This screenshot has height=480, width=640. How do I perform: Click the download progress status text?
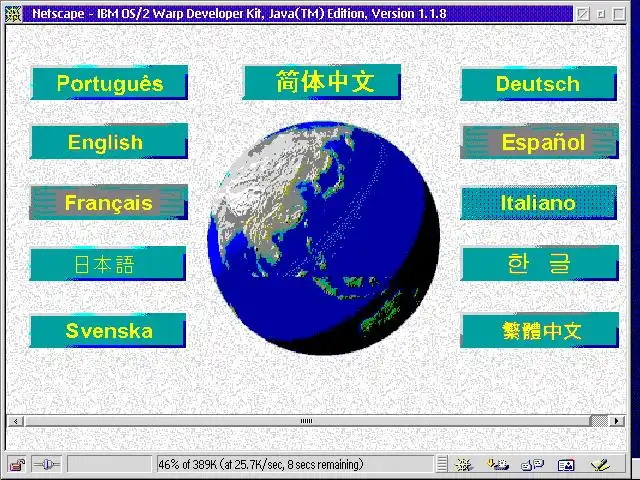coord(260,464)
